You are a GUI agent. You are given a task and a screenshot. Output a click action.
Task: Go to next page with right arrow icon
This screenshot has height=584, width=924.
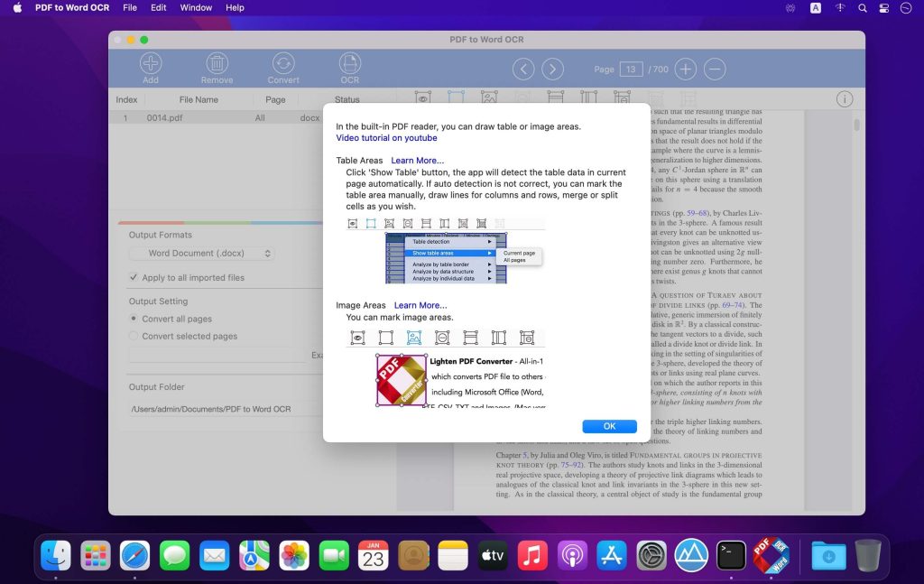coord(551,69)
